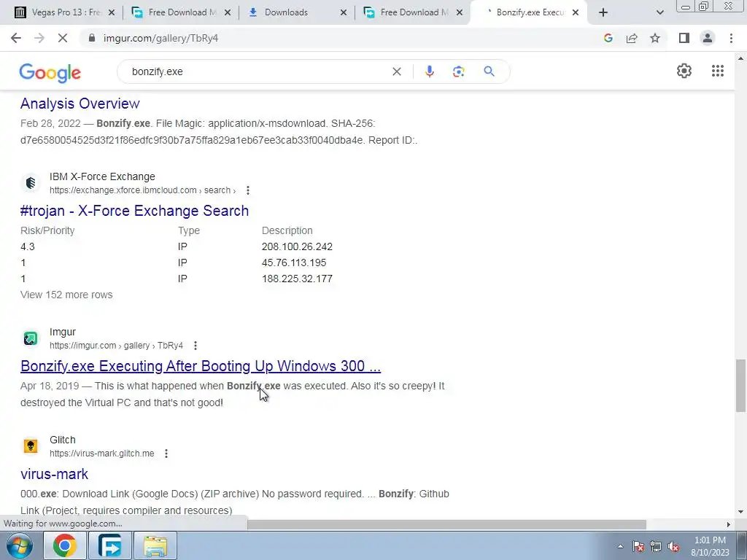Image resolution: width=747 pixels, height=560 pixels.
Task: Click the imgur.com gallery TbRy4 URL
Action: pyautogui.click(x=116, y=346)
